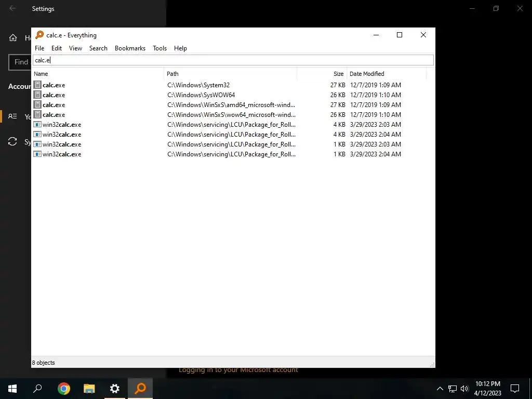Click the wow64_microsoft-wind... WinSxS path

[x=231, y=115]
